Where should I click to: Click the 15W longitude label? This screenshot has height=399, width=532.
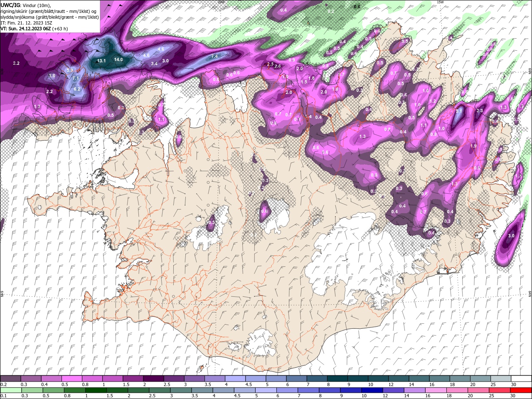pyautogui.click(x=441, y=2)
